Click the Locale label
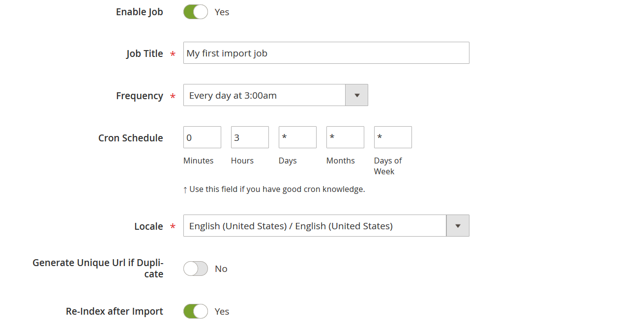This screenshot has width=644, height=324. coord(148,226)
